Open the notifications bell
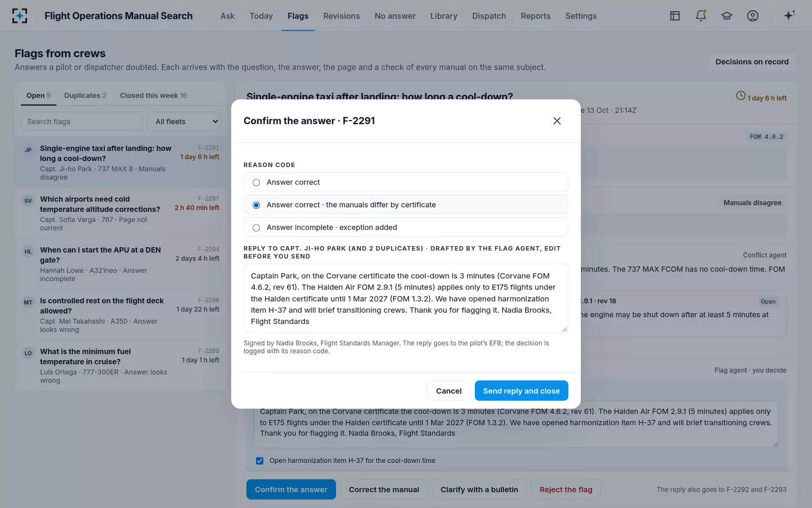The width and height of the screenshot is (812, 508). point(701,16)
